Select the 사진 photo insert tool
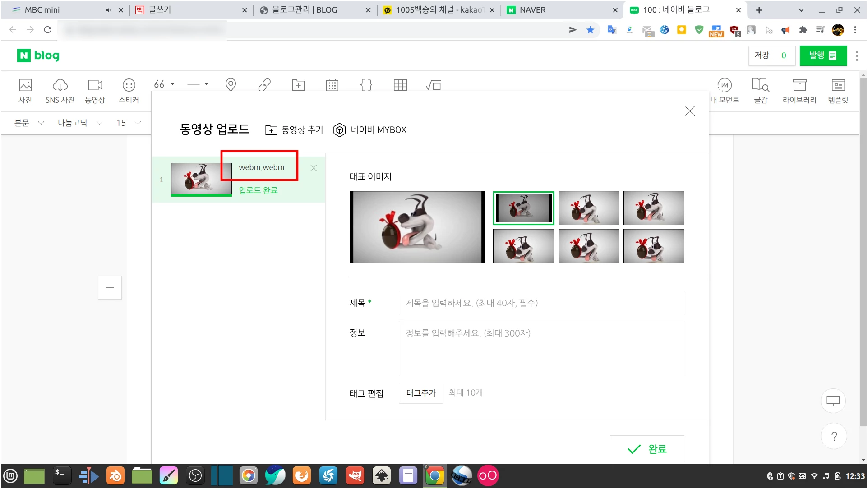Screen dimensions: 868x489 (25, 90)
